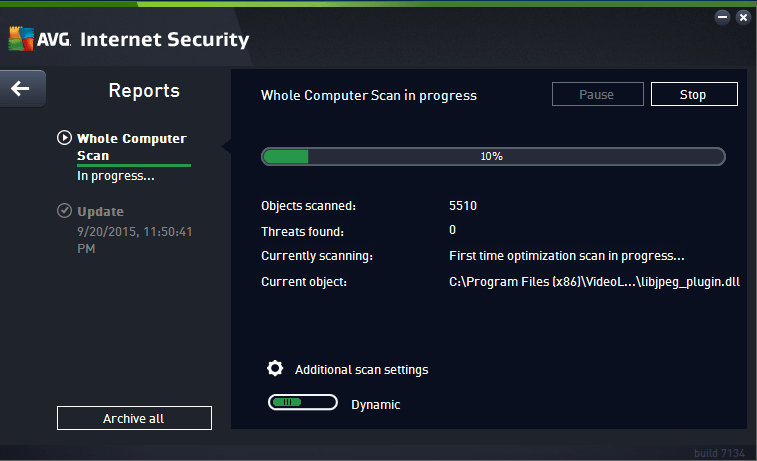757x461 pixels.
Task: Open the Additional scan settings link
Action: pos(362,370)
